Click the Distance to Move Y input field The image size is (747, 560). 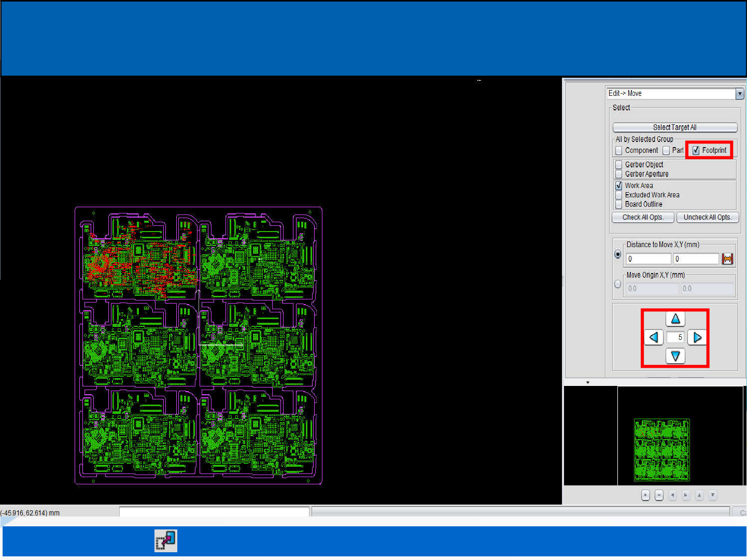(696, 259)
